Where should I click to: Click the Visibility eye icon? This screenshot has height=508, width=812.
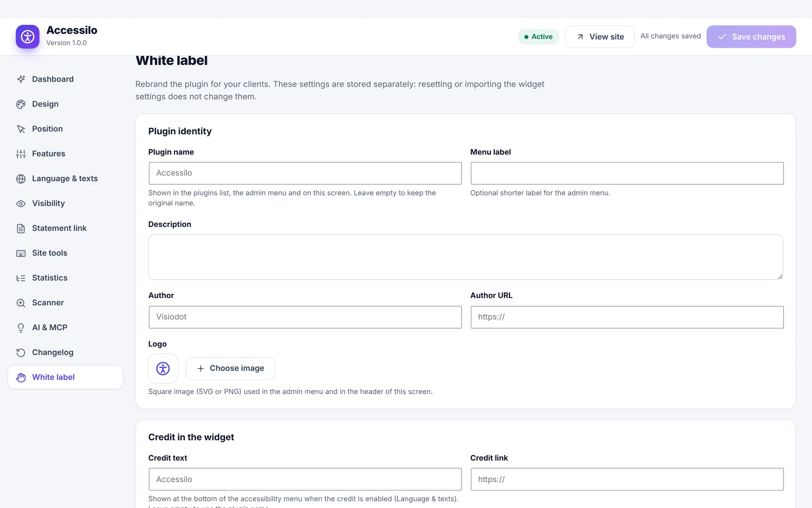21,203
